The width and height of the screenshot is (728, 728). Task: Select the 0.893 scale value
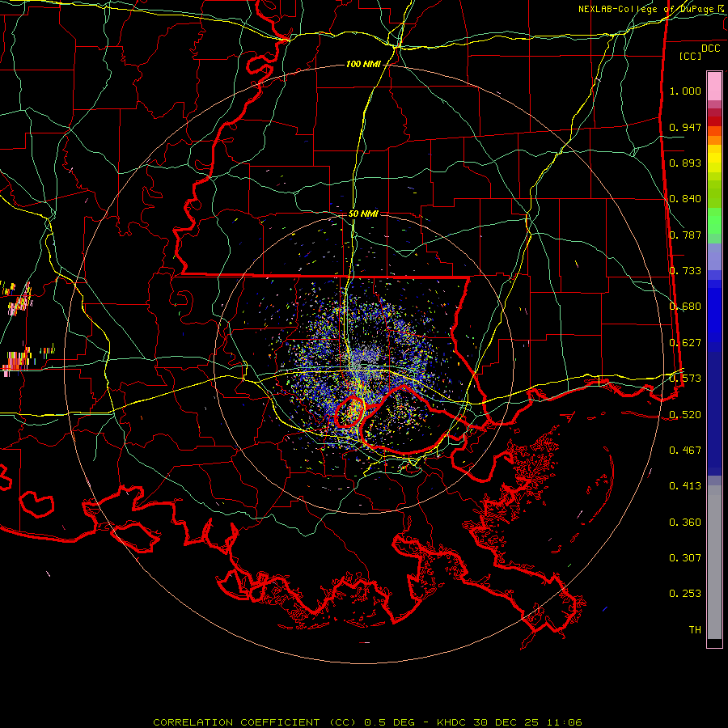click(x=685, y=163)
